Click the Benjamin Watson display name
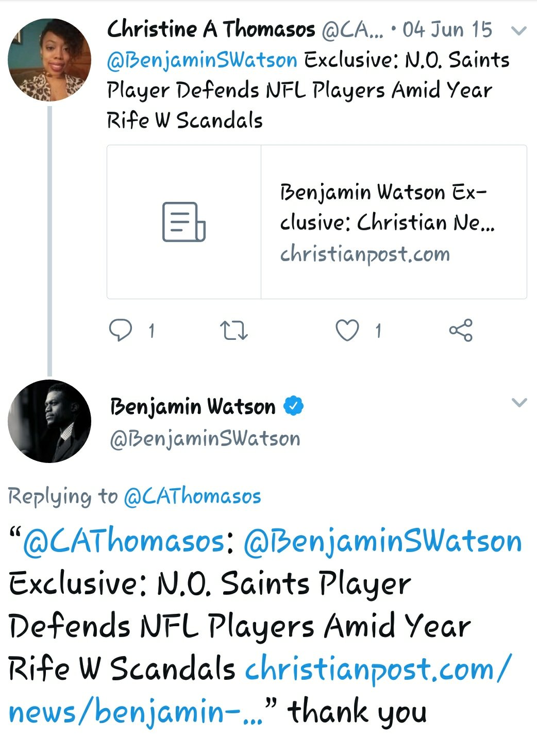 coord(193,407)
